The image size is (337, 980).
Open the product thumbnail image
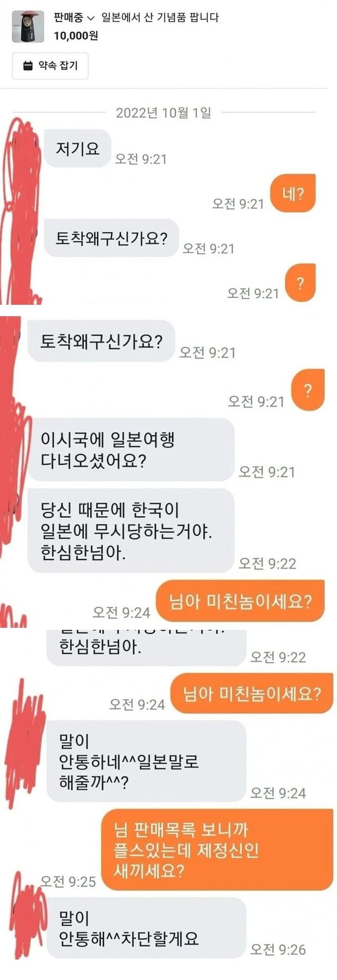28,26
